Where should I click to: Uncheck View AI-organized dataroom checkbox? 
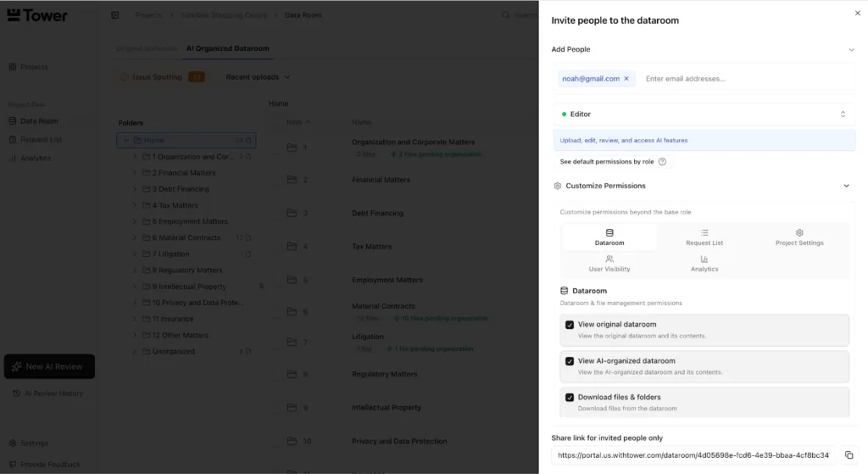[x=570, y=361]
